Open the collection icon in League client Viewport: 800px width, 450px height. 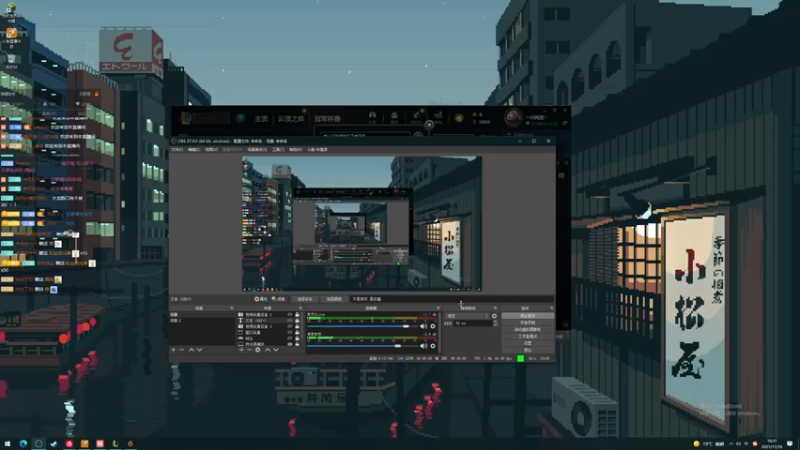click(x=394, y=116)
